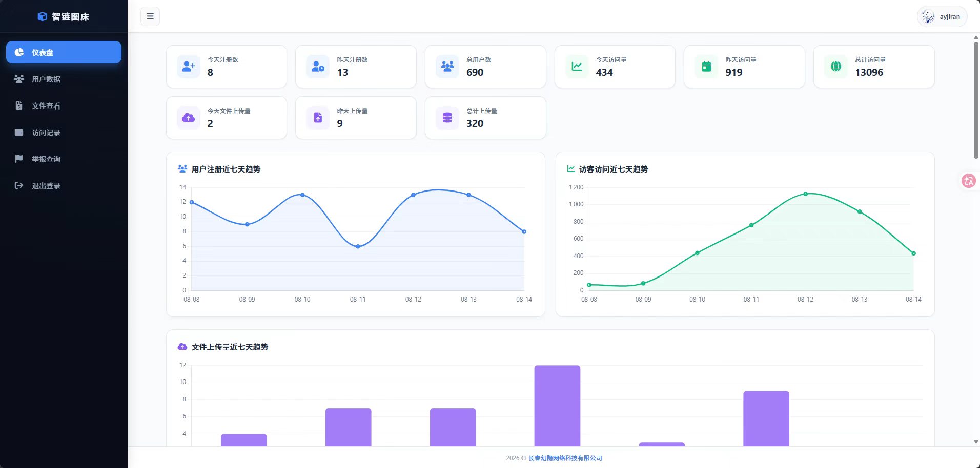Image resolution: width=980 pixels, height=468 pixels.
Task: Click the 今天注册数 add-user icon
Action: [189, 67]
